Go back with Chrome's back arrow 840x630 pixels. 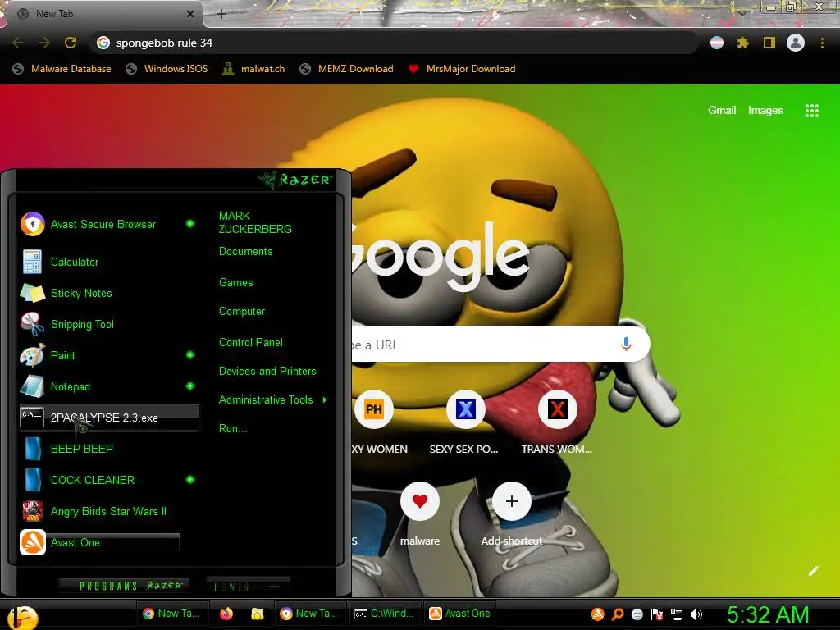18,43
